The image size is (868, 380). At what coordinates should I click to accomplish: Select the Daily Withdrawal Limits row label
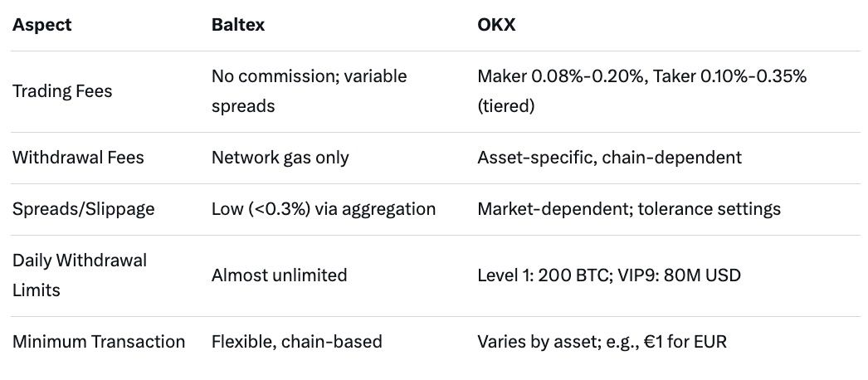(x=80, y=275)
